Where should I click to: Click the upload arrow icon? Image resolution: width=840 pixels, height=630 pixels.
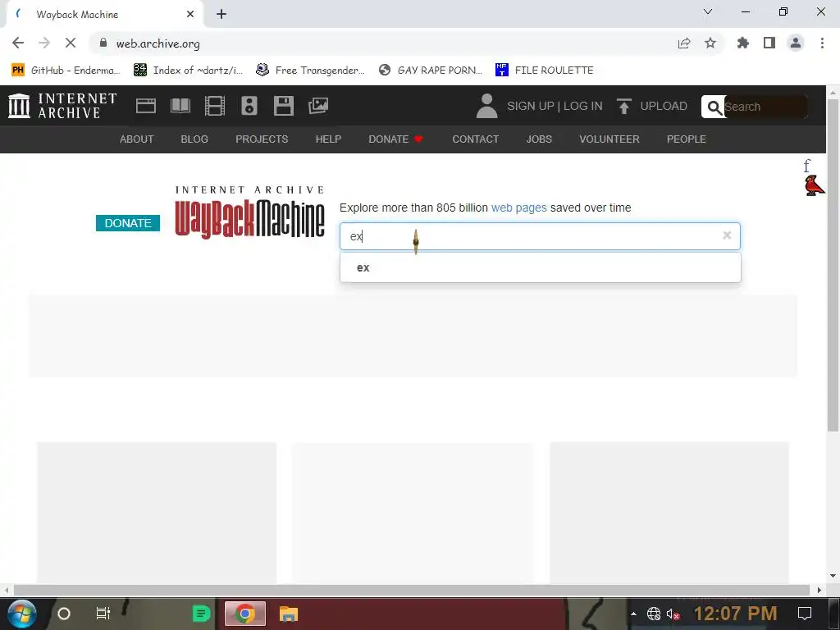pos(623,106)
